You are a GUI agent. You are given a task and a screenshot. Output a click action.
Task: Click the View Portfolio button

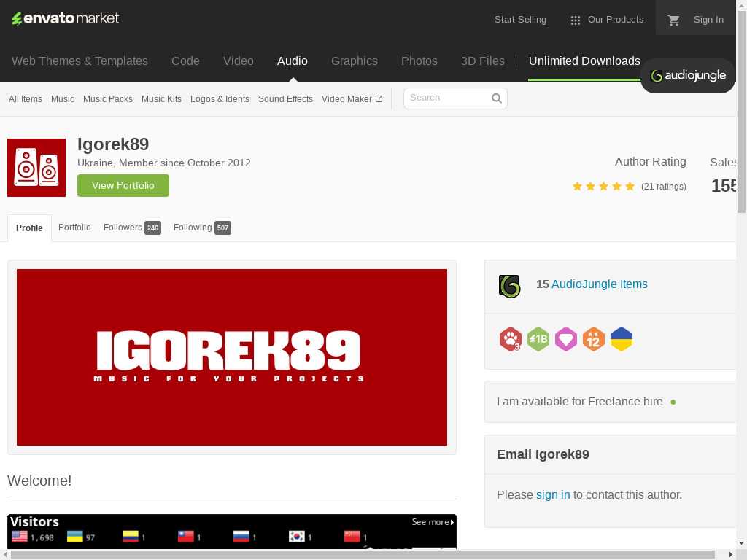(123, 185)
